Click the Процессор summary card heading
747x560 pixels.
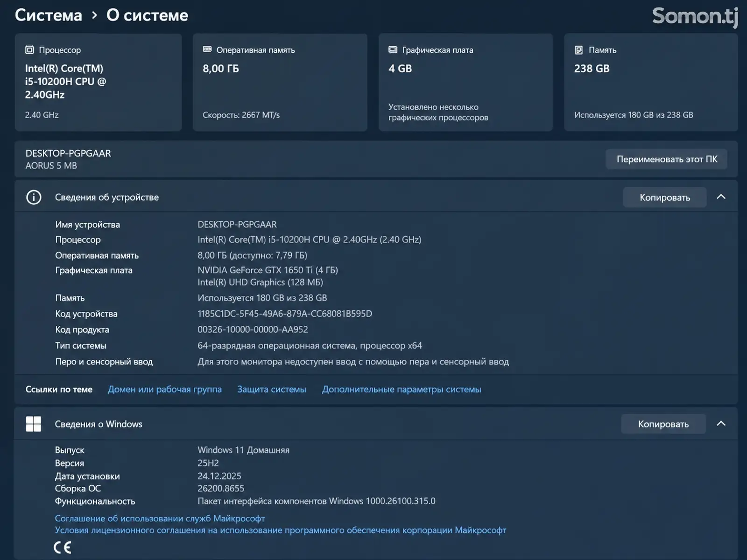pos(60,50)
